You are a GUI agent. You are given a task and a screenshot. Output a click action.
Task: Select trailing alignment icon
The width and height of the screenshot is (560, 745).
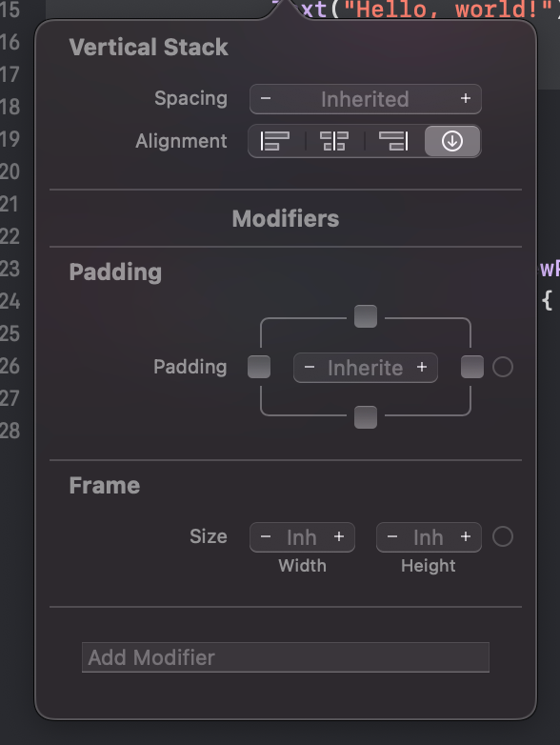(393, 141)
